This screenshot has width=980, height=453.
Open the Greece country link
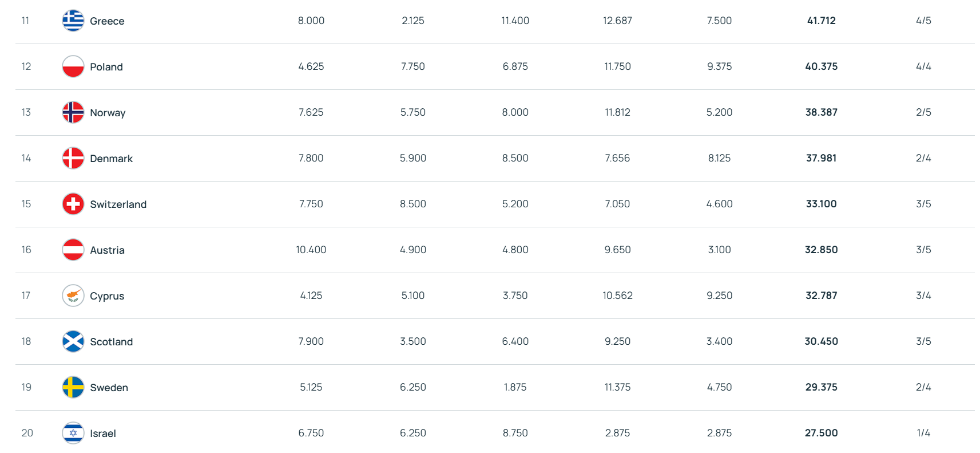tap(107, 21)
